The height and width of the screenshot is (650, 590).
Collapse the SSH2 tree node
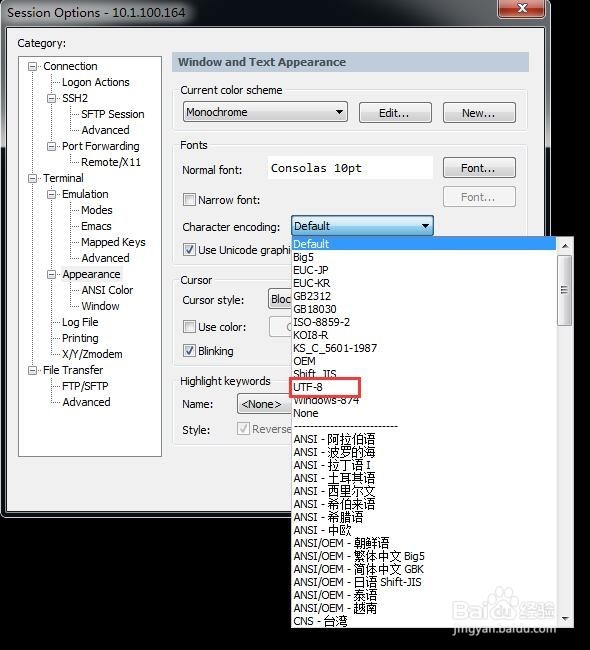[x=51, y=98]
